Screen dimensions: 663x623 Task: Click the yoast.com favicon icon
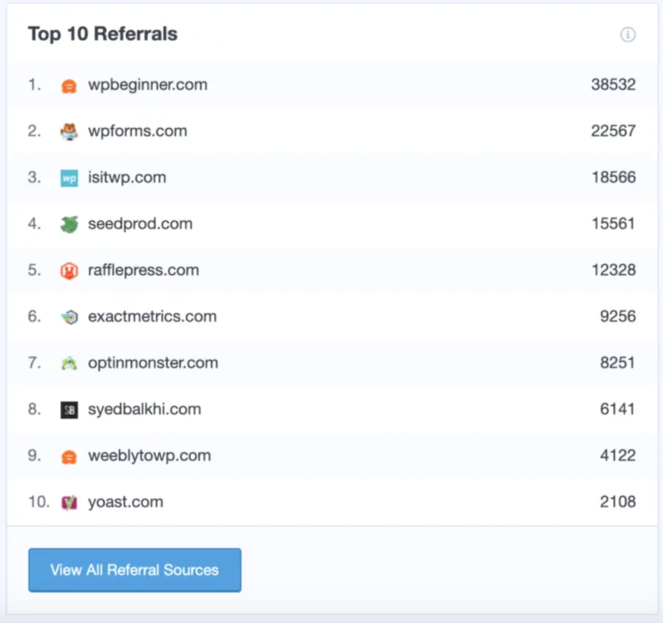69,502
